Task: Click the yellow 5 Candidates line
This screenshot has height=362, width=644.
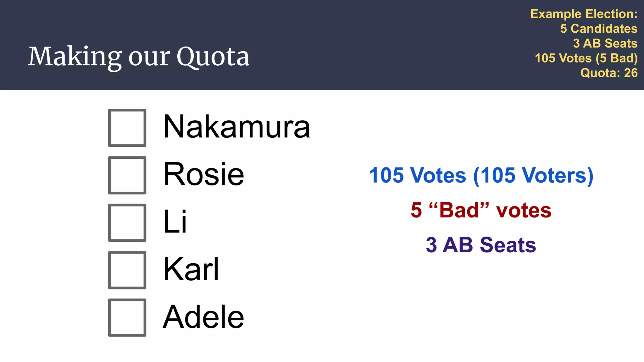Action: (599, 29)
